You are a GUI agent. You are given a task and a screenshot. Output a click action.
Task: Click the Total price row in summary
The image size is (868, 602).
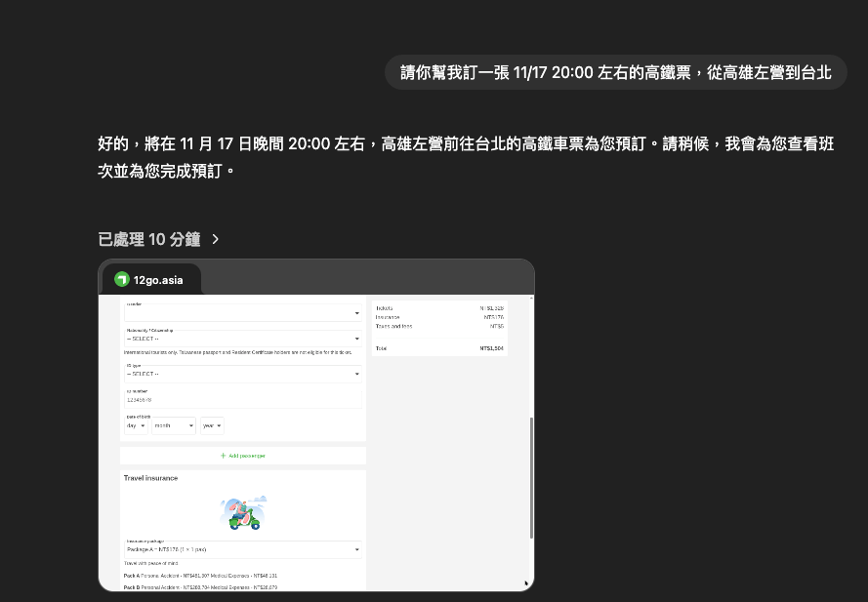439,348
